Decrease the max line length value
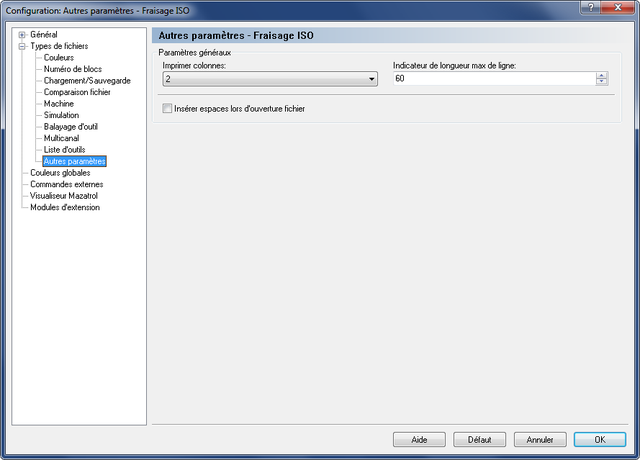This screenshot has height=460, width=640. pos(601,82)
